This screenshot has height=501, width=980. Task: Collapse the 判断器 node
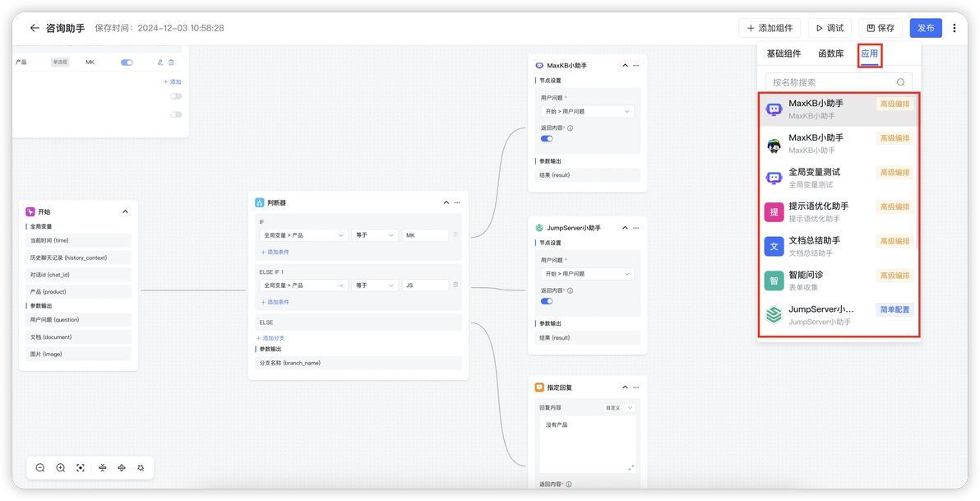coord(446,202)
